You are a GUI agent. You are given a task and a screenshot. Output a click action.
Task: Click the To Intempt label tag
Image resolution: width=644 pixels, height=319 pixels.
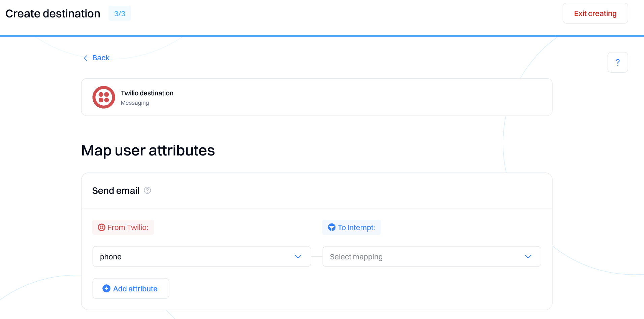pos(352,227)
